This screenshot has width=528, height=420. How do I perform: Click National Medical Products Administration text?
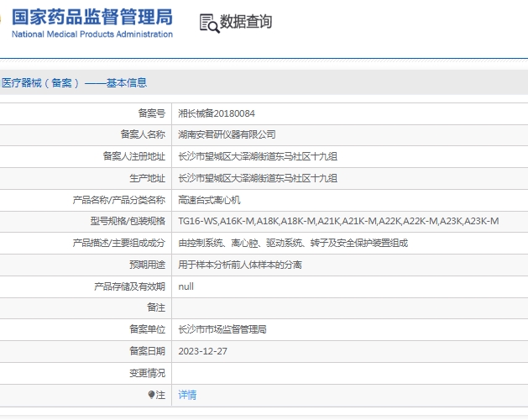click(x=92, y=34)
